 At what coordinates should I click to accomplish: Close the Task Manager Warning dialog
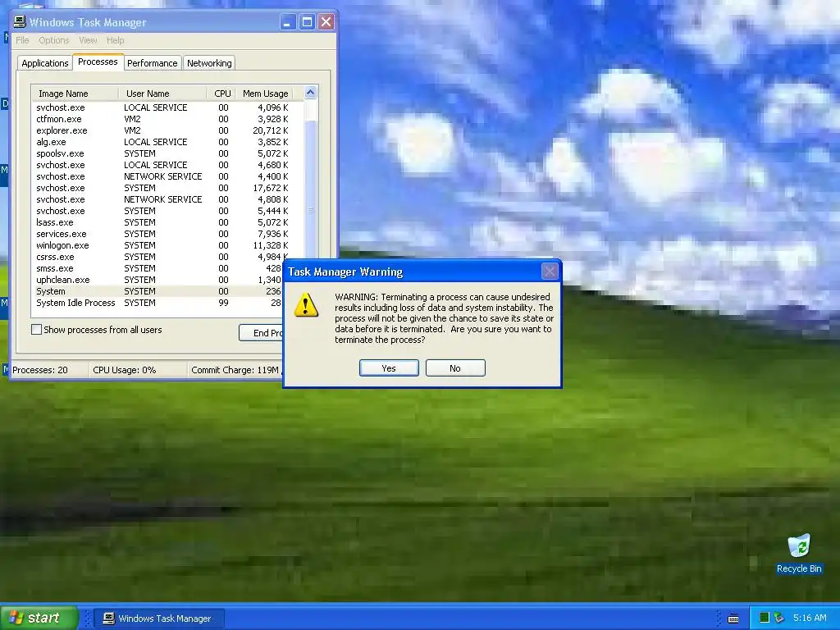coord(550,271)
